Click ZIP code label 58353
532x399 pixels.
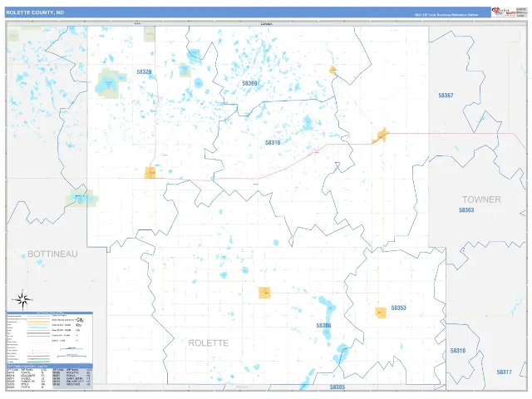[x=399, y=308]
